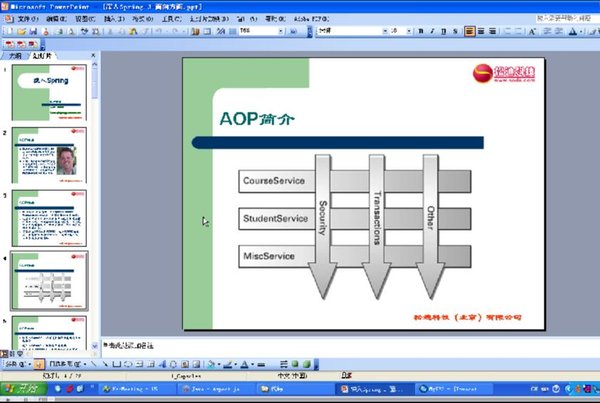Toggle text Shadow formatting

(x=455, y=31)
